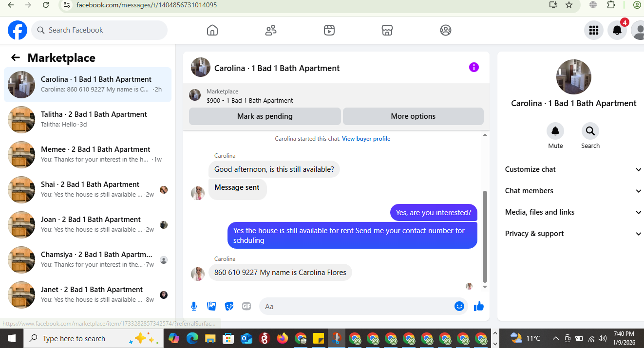Click the chat messages vertical scrollbar
The image size is (644, 348).
[485, 237]
